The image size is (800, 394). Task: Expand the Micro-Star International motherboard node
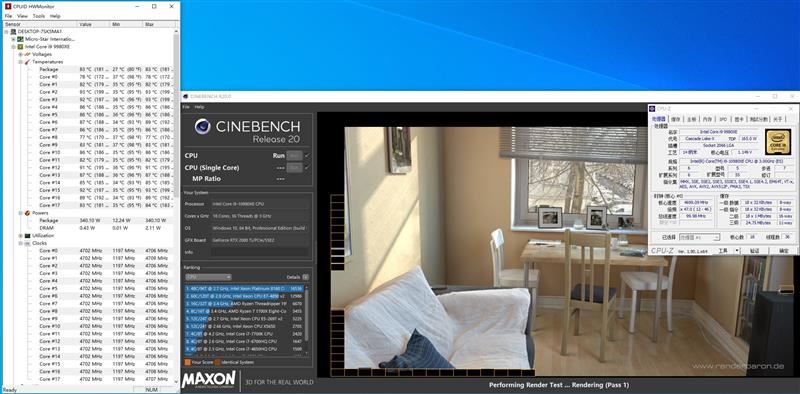[x=13, y=39]
